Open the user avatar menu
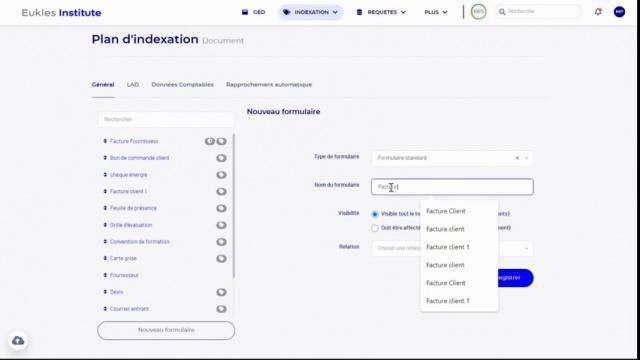Viewport: 640px width, 360px height. click(619, 12)
